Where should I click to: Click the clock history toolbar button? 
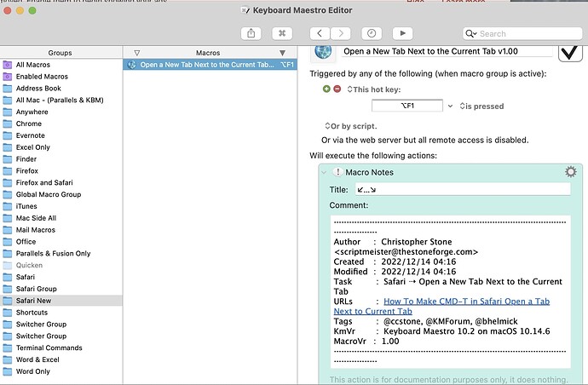pyautogui.click(x=371, y=33)
